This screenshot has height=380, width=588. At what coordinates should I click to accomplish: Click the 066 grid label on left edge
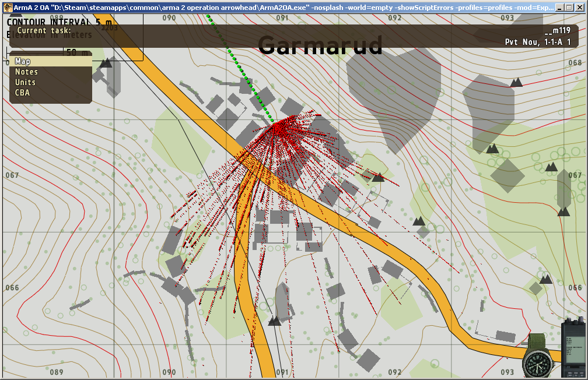[12, 287]
